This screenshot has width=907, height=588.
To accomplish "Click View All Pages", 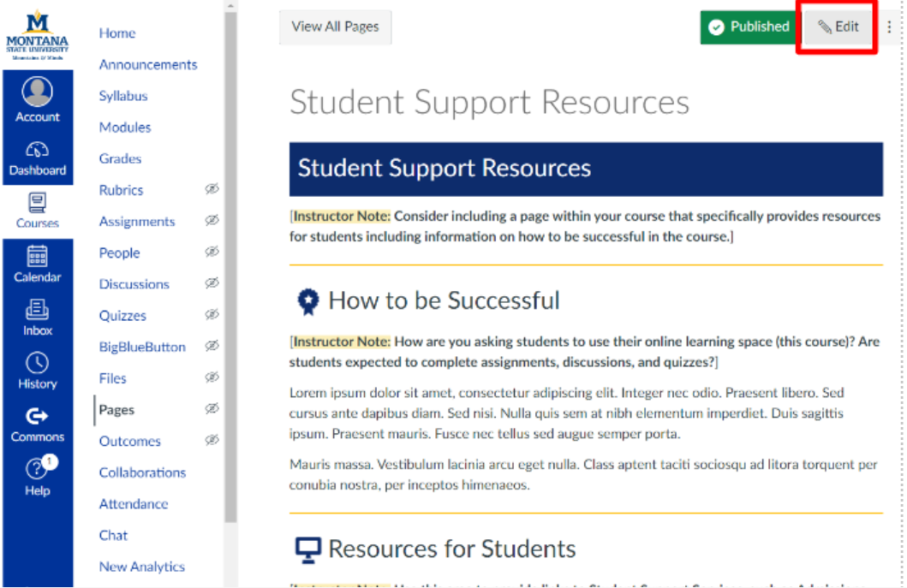I will point(335,27).
